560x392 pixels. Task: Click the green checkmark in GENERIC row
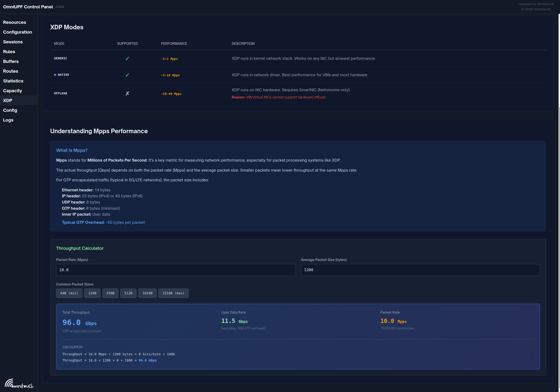pos(127,59)
